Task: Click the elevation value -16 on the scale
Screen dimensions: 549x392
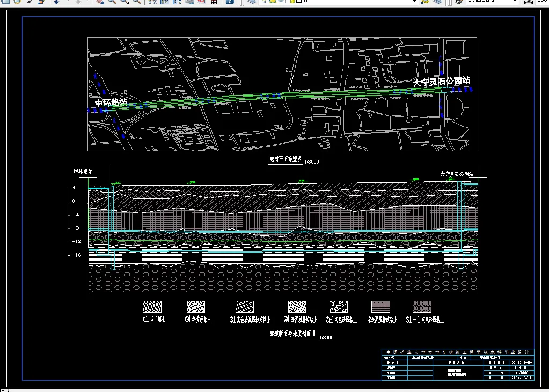Action: 76,255
